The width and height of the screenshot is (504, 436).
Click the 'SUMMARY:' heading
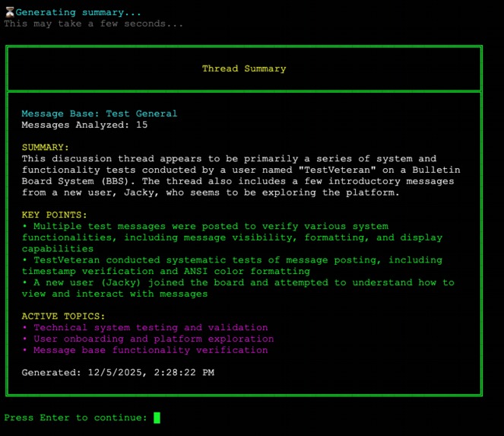(x=46, y=148)
